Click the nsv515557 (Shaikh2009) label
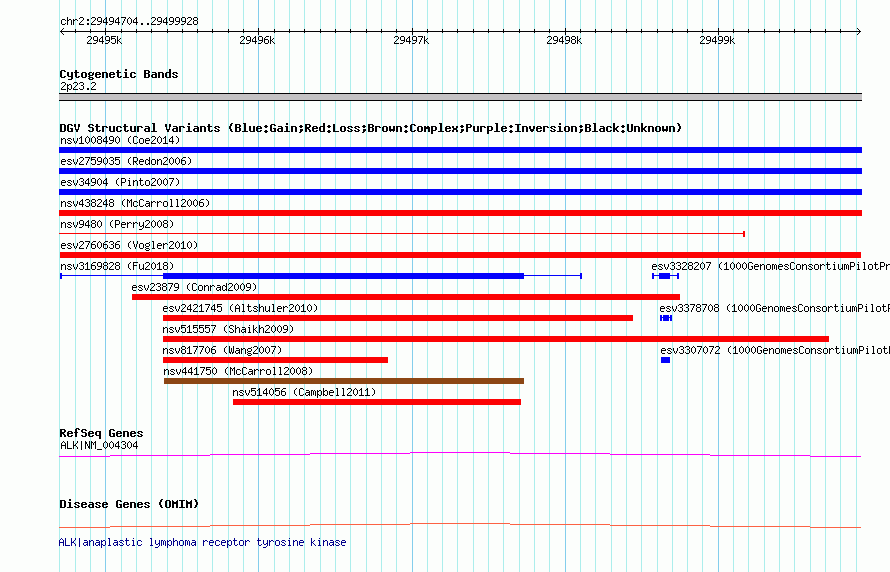Screen dimensions: 890x572 click(x=229, y=329)
